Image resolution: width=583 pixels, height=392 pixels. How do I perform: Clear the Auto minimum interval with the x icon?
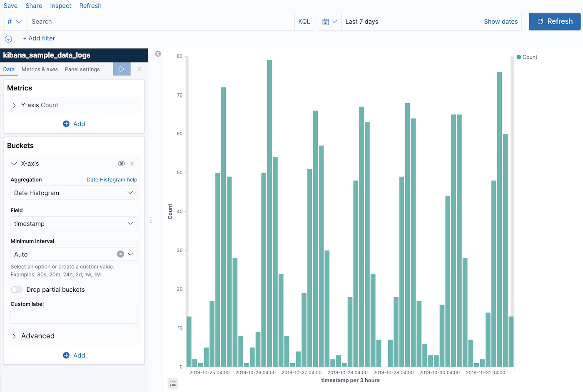coord(120,254)
